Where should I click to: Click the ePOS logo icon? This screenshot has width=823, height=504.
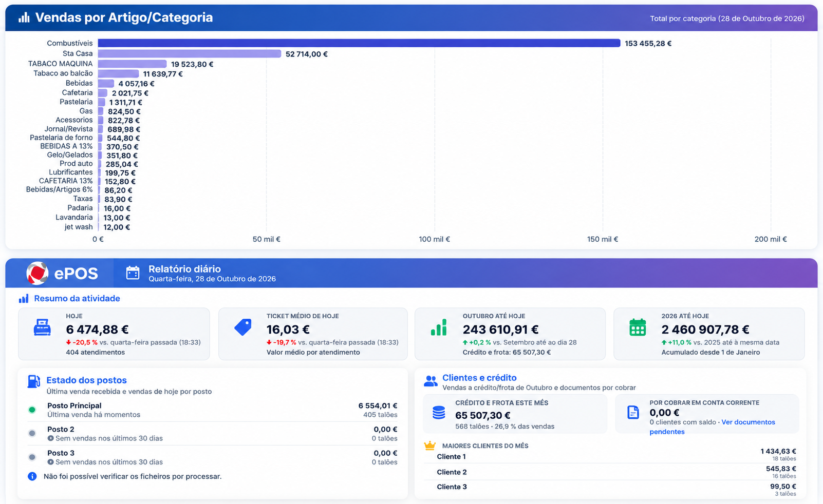38,273
